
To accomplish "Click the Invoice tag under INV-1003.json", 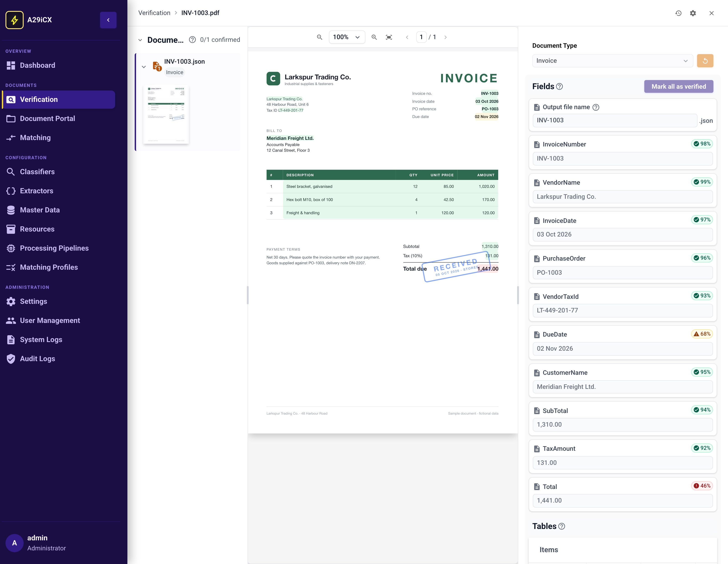I will tap(175, 72).
